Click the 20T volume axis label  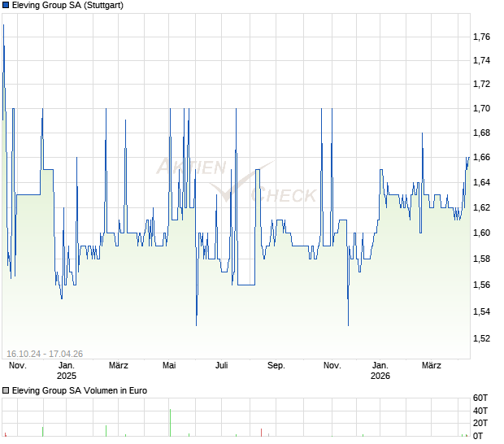pyautogui.click(x=480, y=423)
